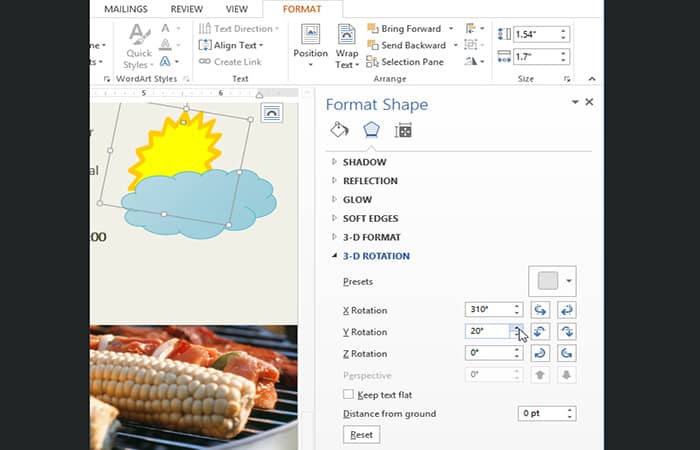Enable the Keep text flat checkbox
The height and width of the screenshot is (450, 700).
tap(348, 394)
